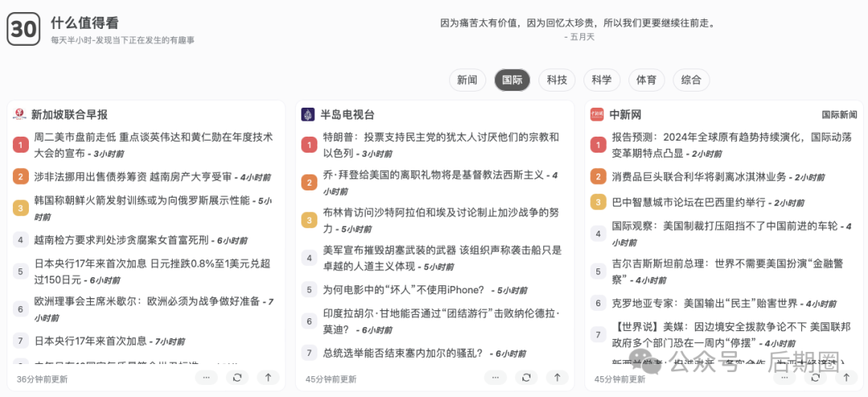Screen dimensions: 868x397
Task: Refresh the 新加坡联合早报 news card
Action: pos(237,377)
